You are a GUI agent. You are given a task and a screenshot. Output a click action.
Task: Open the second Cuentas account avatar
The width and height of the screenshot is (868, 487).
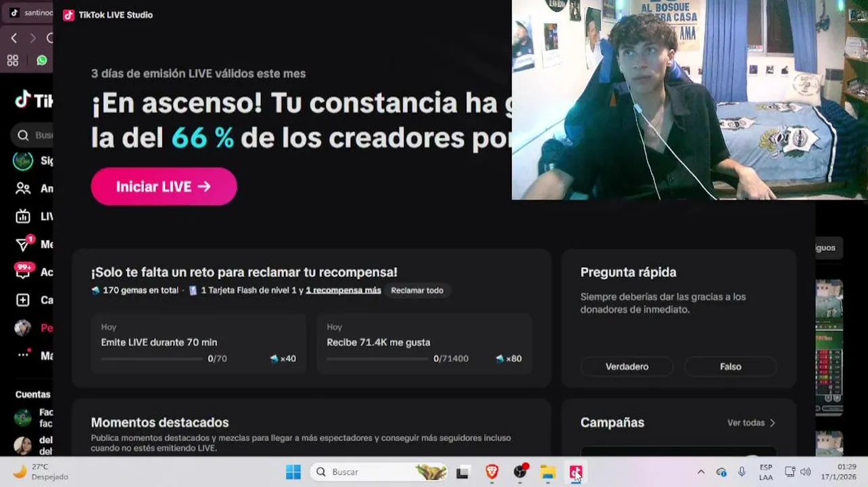(x=23, y=445)
